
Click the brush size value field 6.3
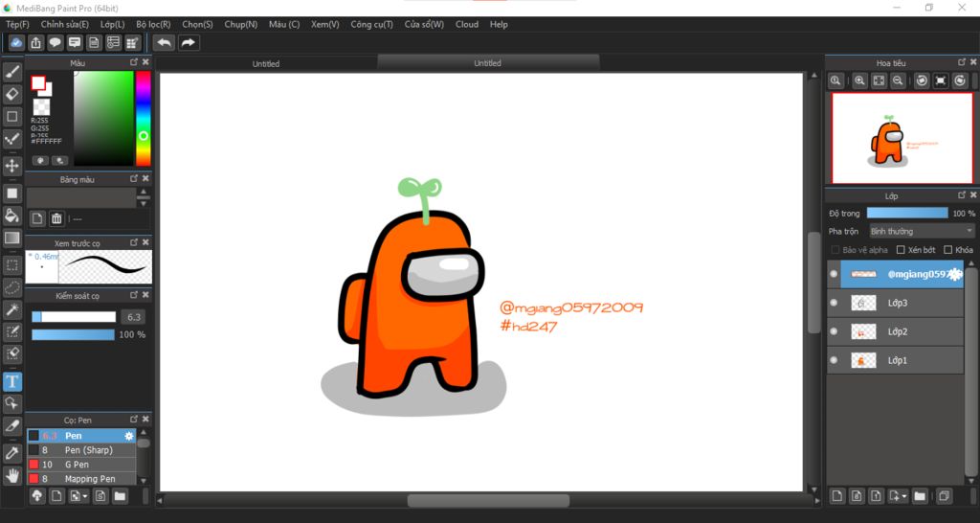point(134,317)
